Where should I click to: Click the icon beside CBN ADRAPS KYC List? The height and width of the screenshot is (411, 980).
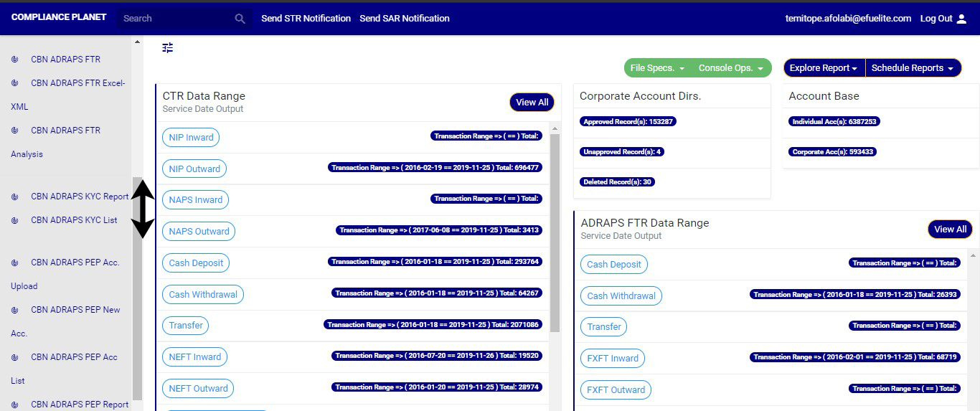pyautogui.click(x=15, y=220)
